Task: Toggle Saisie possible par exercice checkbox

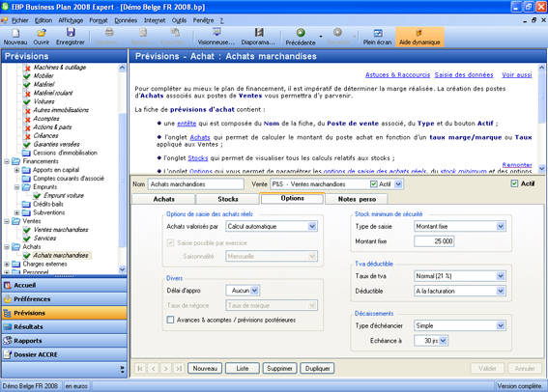Action: 170,242
